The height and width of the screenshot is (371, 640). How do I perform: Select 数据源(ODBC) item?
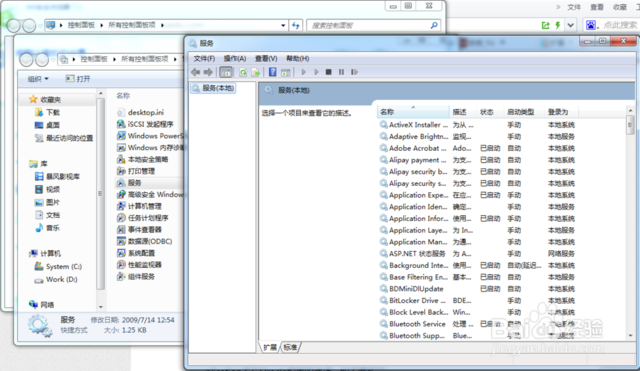tap(144, 242)
